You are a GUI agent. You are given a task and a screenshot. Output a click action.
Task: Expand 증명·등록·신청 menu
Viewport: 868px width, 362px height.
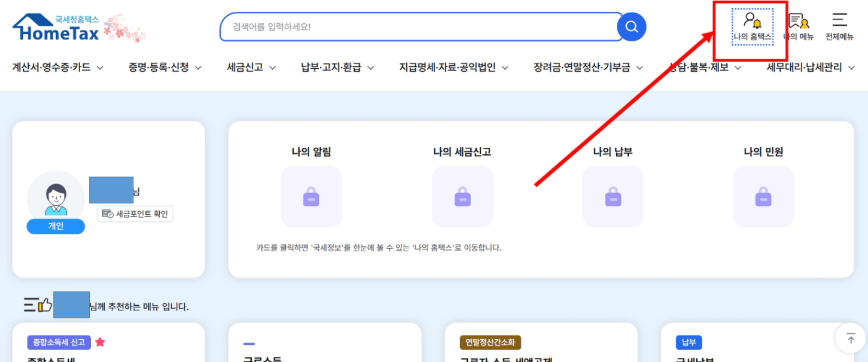coord(165,68)
